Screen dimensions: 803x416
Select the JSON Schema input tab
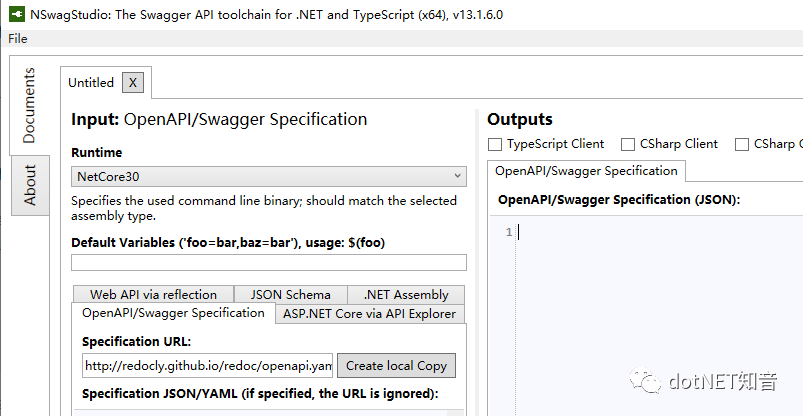pos(290,295)
